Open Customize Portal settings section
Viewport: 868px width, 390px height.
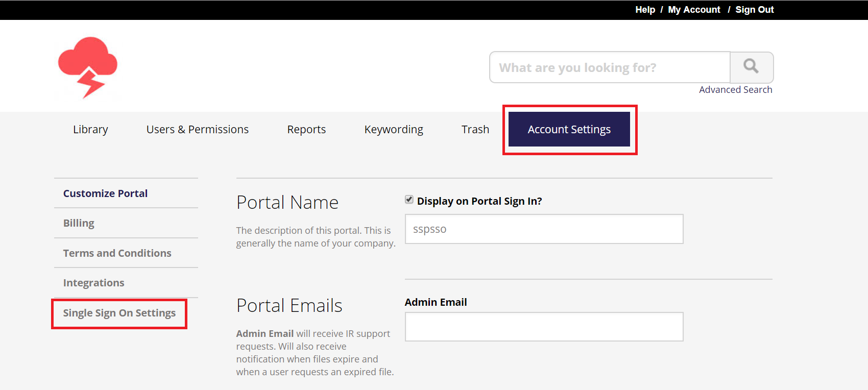pos(105,193)
